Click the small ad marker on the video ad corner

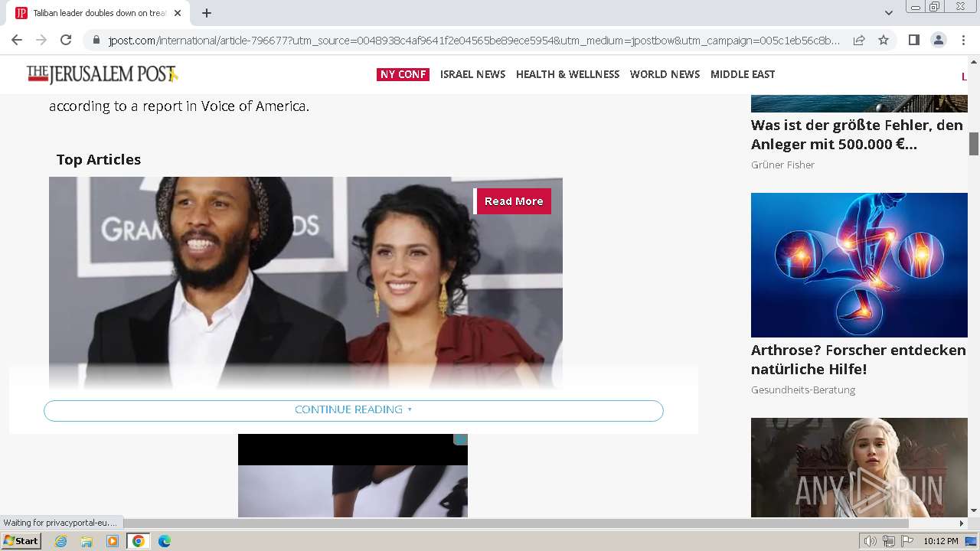(x=460, y=439)
